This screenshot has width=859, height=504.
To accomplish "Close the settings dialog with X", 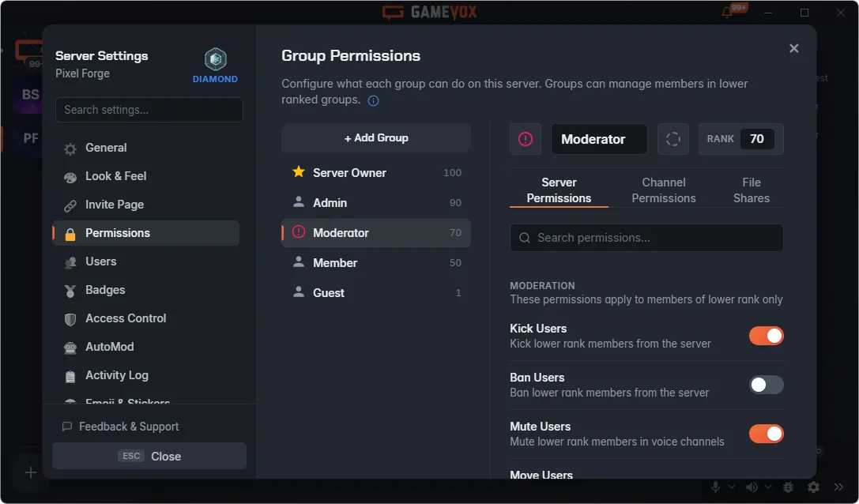I will (x=794, y=48).
